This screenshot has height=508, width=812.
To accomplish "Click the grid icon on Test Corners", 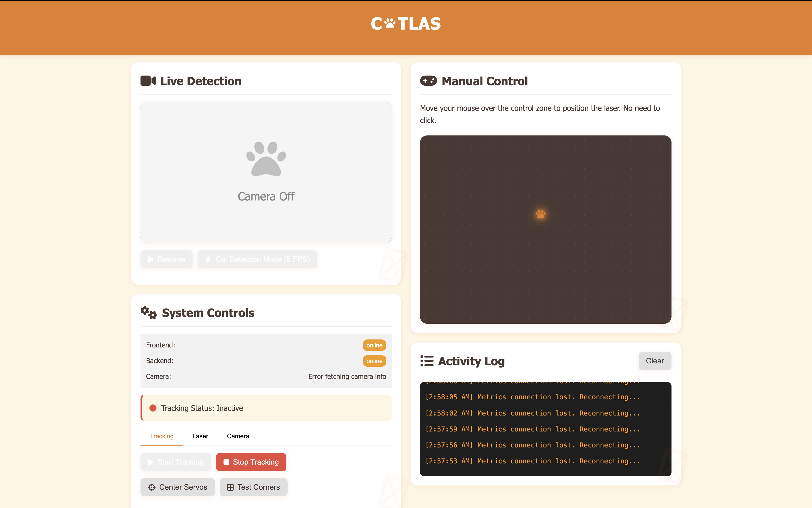I will click(230, 487).
